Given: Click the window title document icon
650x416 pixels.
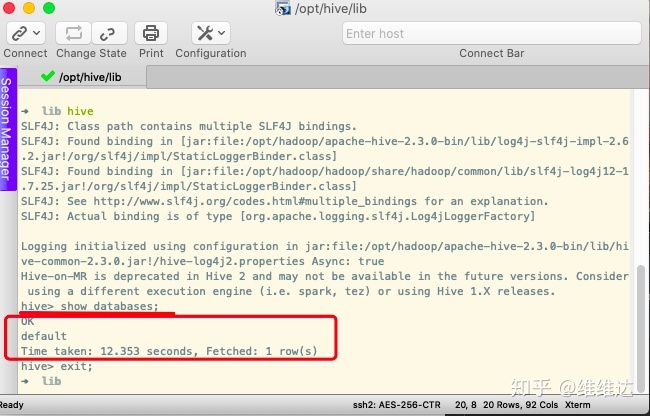Looking at the screenshot, I should point(283,8).
